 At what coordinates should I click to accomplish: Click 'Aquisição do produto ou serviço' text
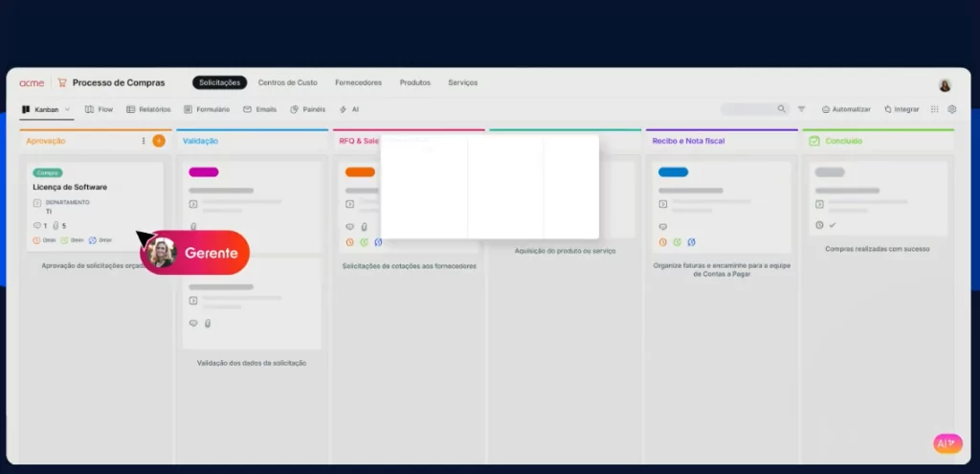565,251
